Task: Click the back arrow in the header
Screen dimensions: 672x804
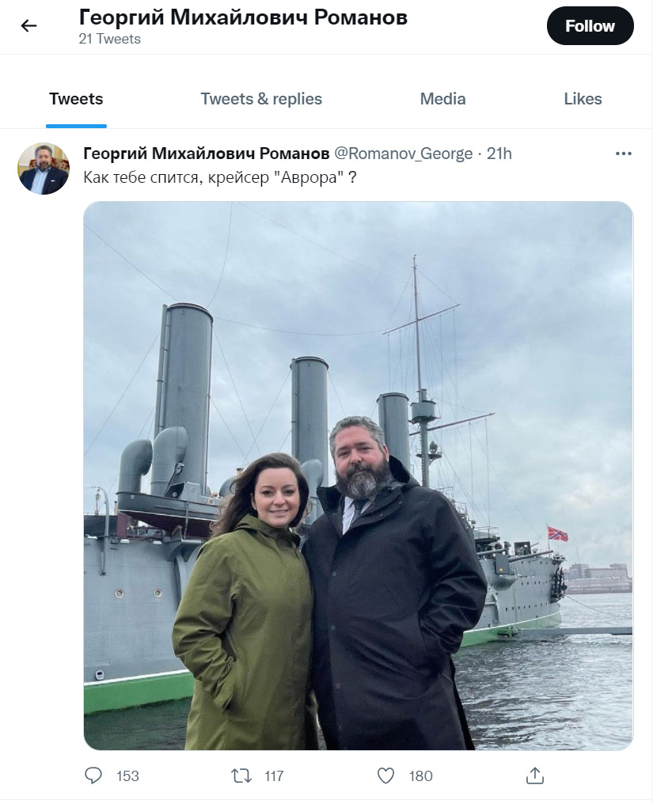Action: [x=29, y=26]
